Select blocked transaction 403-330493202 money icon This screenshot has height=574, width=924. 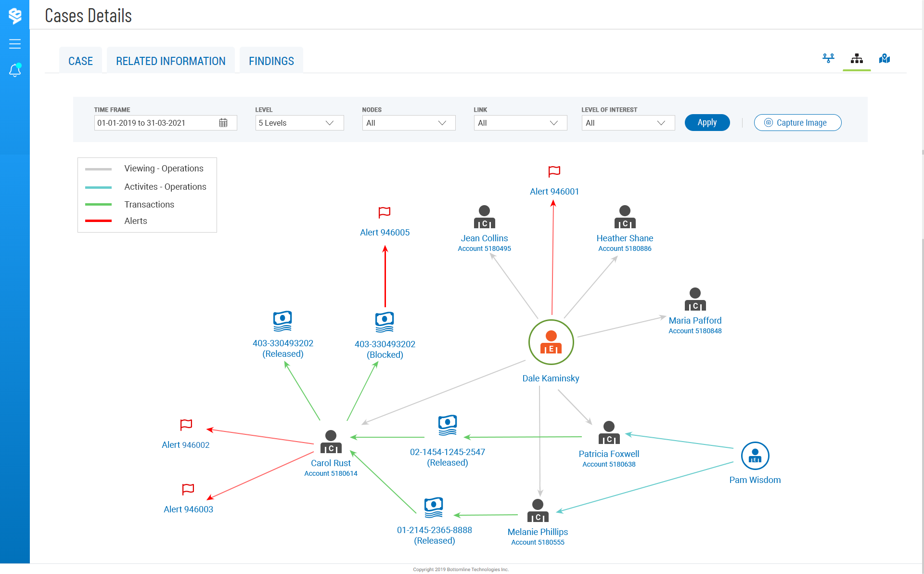click(x=385, y=322)
